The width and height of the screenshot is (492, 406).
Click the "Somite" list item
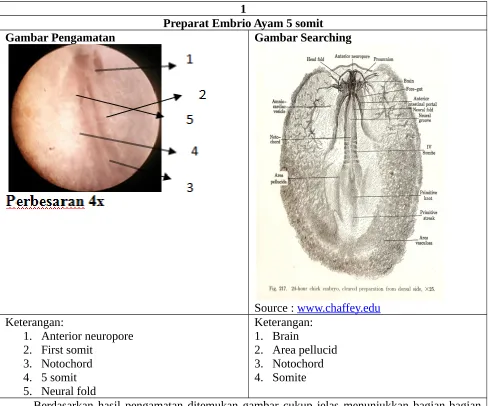pos(289,377)
